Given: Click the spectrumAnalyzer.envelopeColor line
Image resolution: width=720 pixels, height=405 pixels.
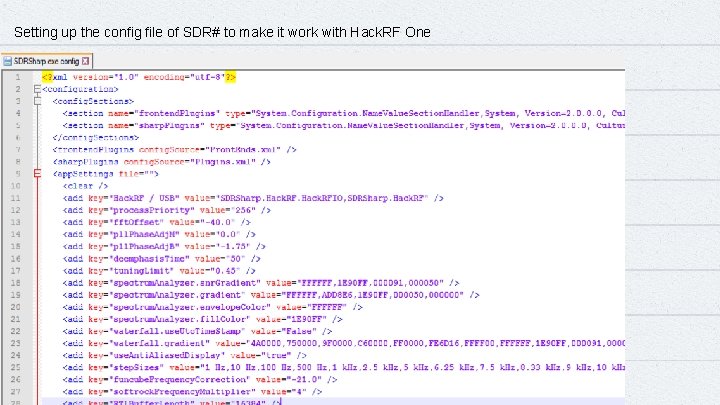Looking at the screenshot, I should pyautogui.click(x=213, y=307).
